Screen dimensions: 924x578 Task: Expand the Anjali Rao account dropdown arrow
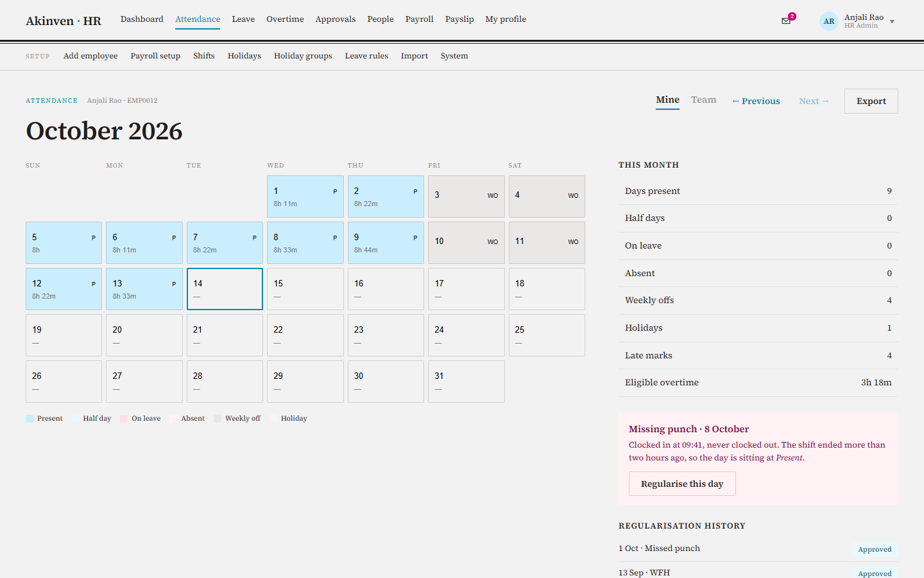coord(892,22)
